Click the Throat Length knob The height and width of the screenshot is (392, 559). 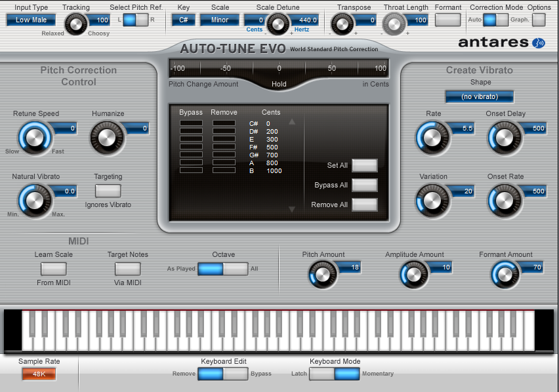pyautogui.click(x=394, y=24)
